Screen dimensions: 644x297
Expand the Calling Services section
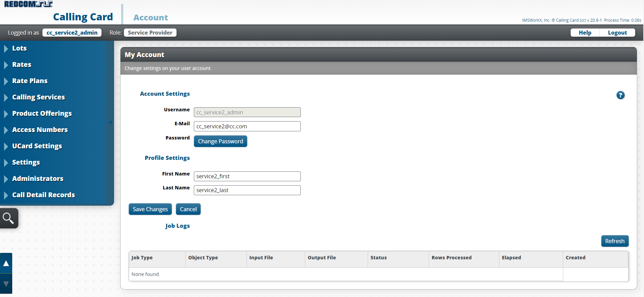(x=38, y=97)
